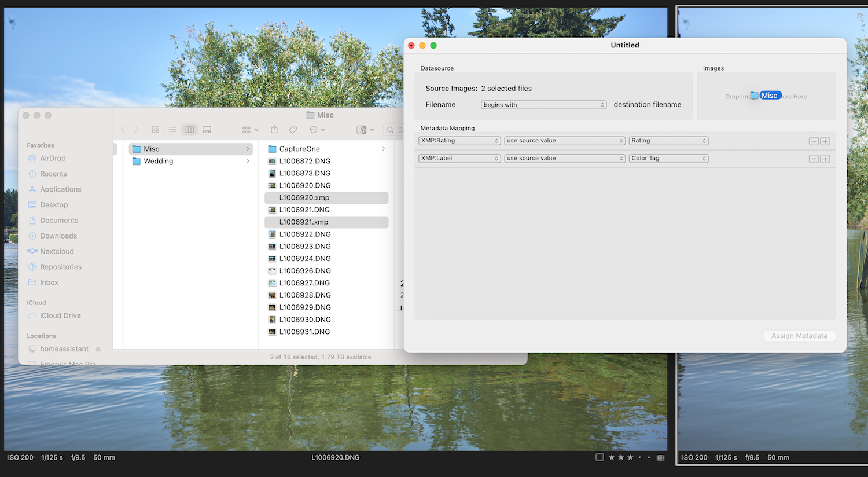
Task: Open the Color Tag destination dropdown
Action: [668, 159]
